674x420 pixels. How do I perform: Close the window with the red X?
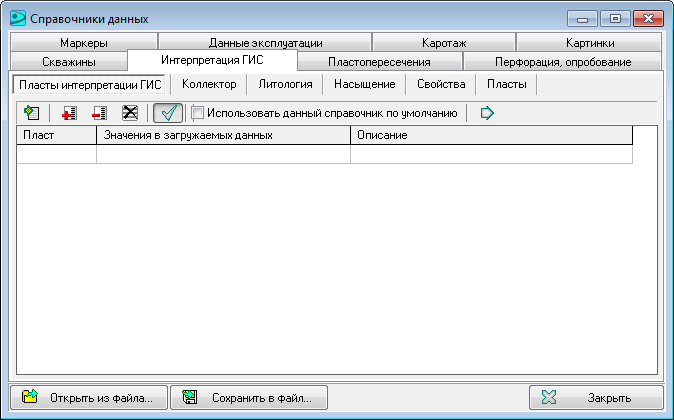pyautogui.click(x=648, y=18)
